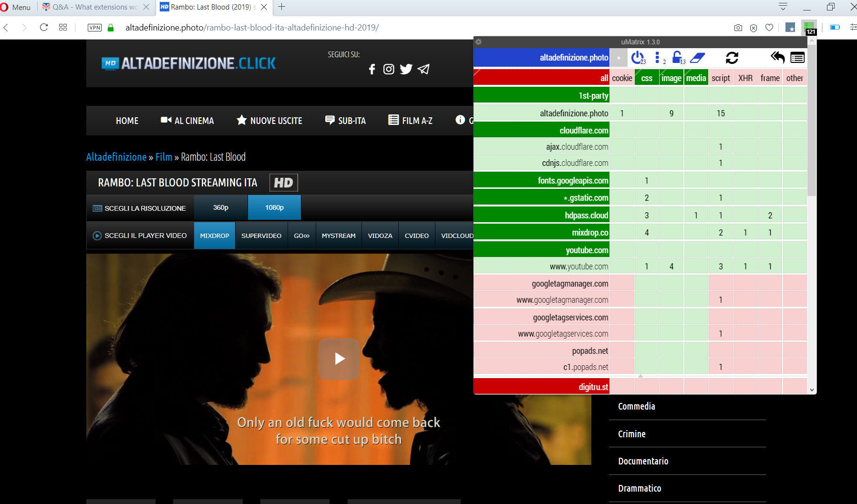The height and width of the screenshot is (504, 857).
Task: Toggle the cookie column header
Action: [x=622, y=78]
